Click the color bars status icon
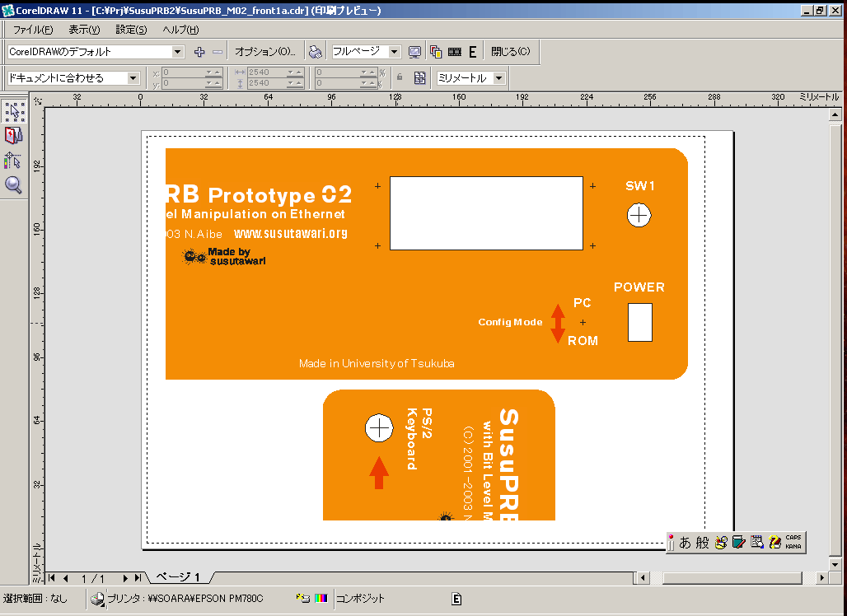The height and width of the screenshot is (616, 847). tap(321, 598)
